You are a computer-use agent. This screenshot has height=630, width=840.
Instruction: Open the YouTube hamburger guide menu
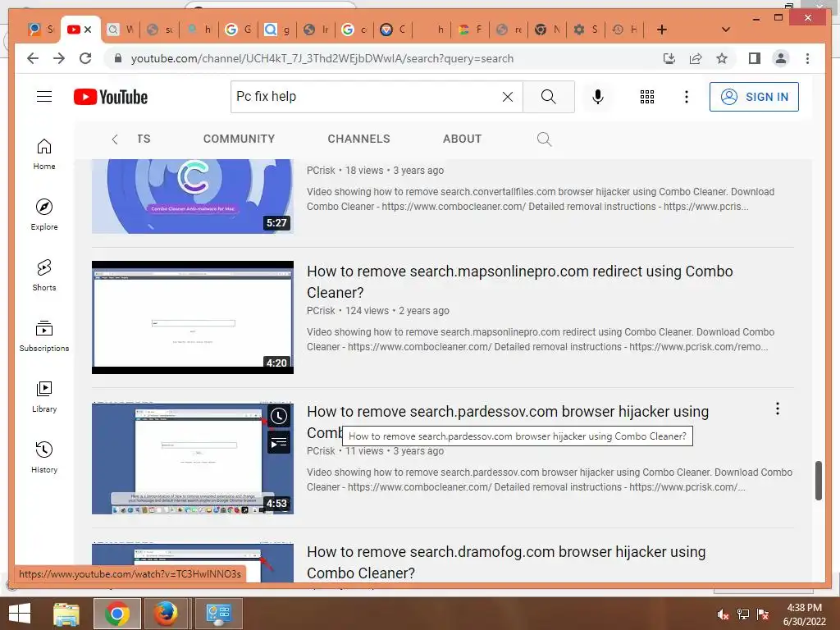44,97
